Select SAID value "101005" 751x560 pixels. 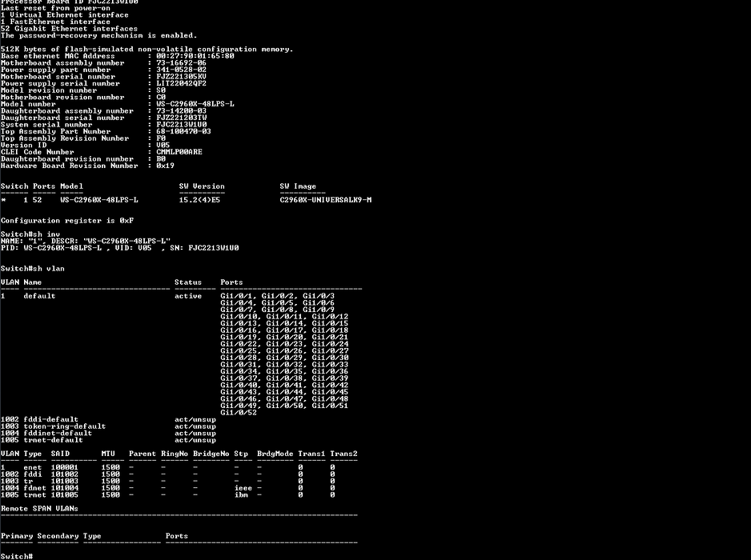coord(65,495)
